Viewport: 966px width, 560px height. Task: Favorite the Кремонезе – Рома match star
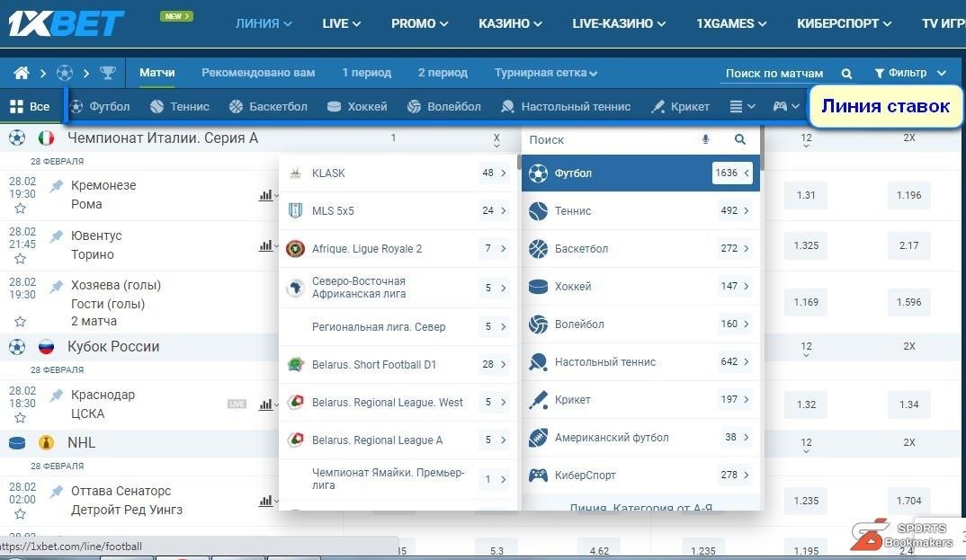pyautogui.click(x=21, y=209)
